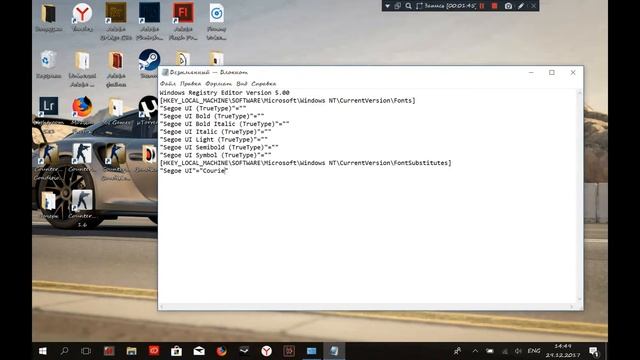Expand the recorder toolbar dropdown arrow

click(x=387, y=6)
